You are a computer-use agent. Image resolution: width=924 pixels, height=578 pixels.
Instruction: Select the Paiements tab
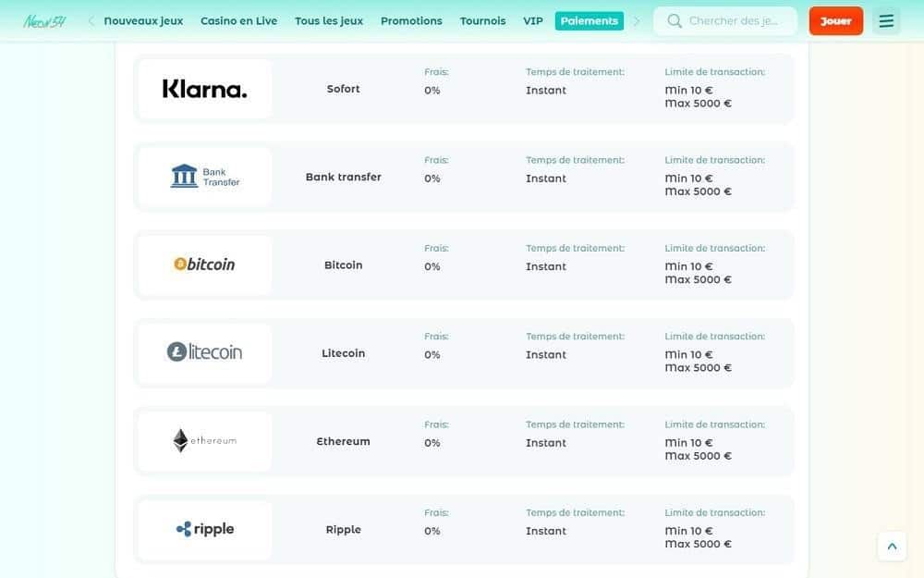590,21
